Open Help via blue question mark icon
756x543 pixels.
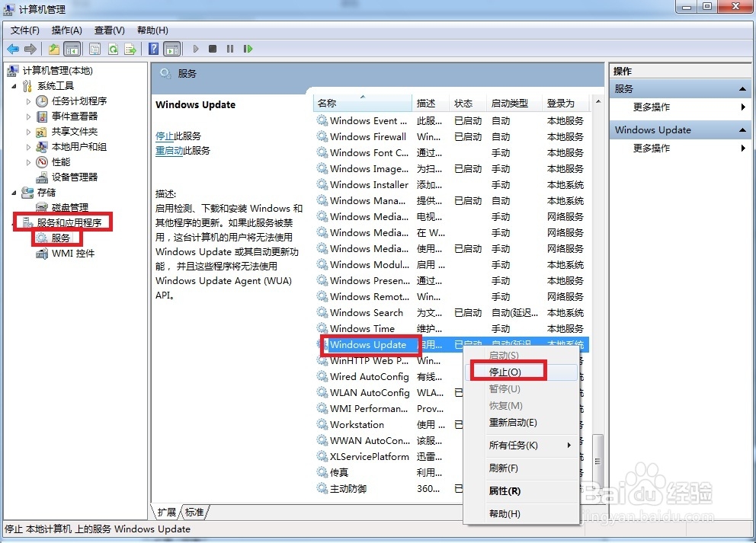[153, 49]
